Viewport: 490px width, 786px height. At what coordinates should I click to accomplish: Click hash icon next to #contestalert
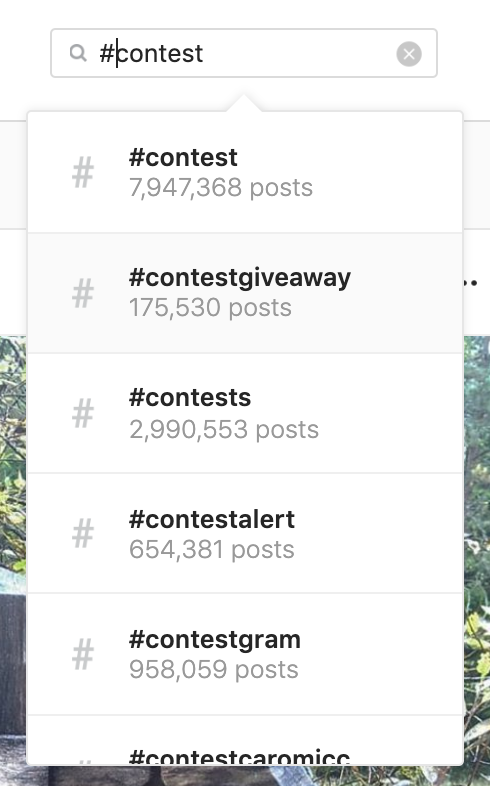83,533
